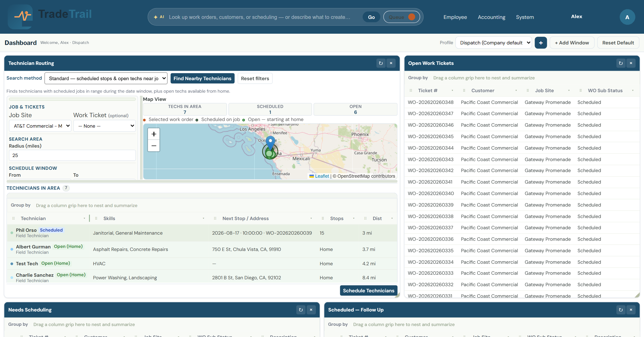
Task: Grab the Ticket # column grip in Open Work Tickets
Action: coord(411,91)
